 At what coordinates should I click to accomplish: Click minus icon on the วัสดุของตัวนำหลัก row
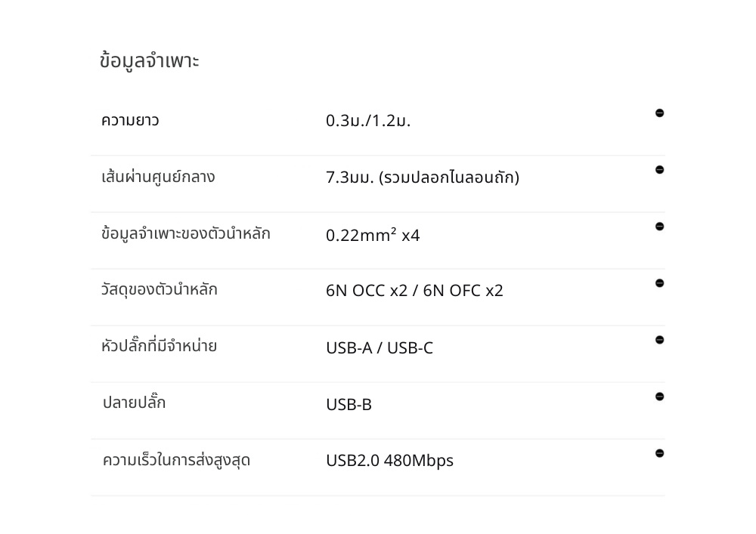tap(659, 283)
